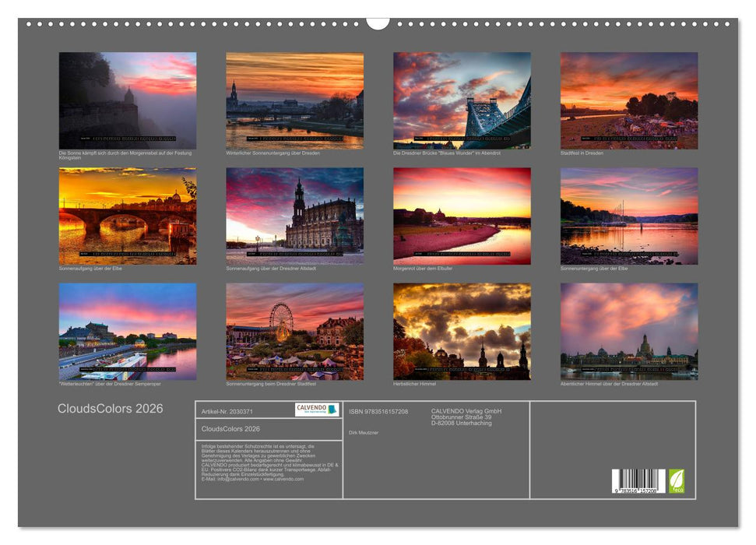Click the CALVENDO publisher logo
This screenshot has width=756, height=545.
click(318, 410)
